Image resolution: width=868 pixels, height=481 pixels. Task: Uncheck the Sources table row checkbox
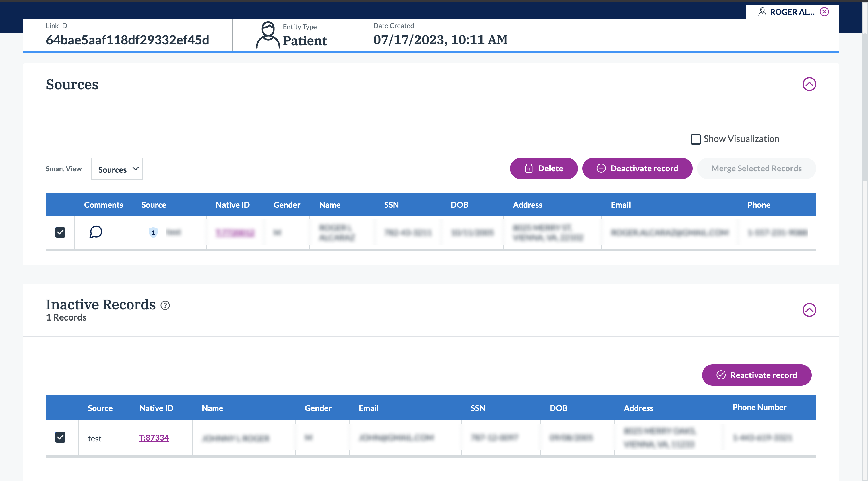[x=60, y=232]
